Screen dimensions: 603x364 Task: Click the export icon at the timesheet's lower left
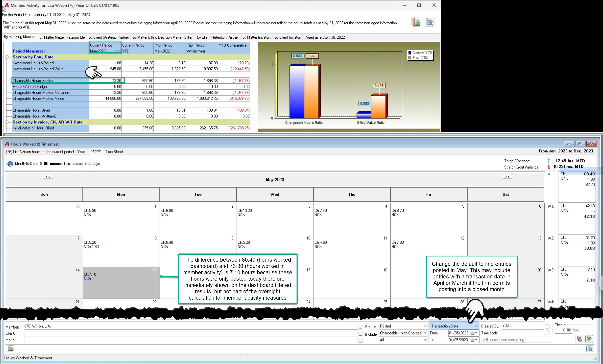(10, 348)
